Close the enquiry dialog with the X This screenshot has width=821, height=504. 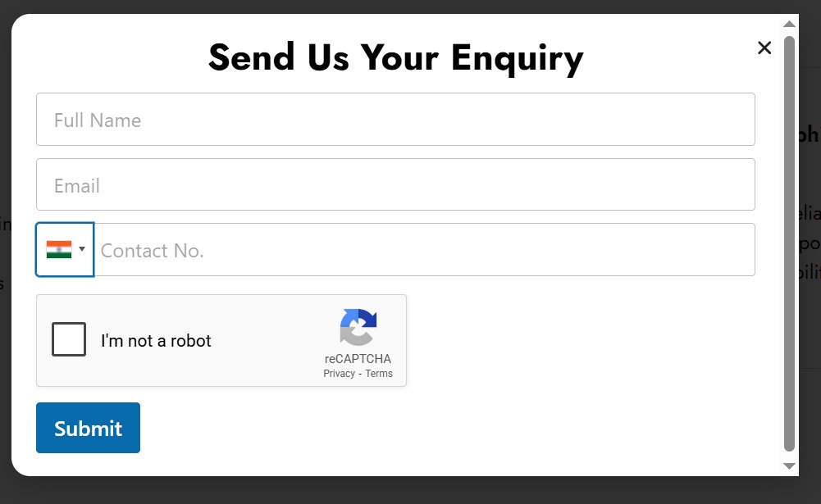[764, 48]
